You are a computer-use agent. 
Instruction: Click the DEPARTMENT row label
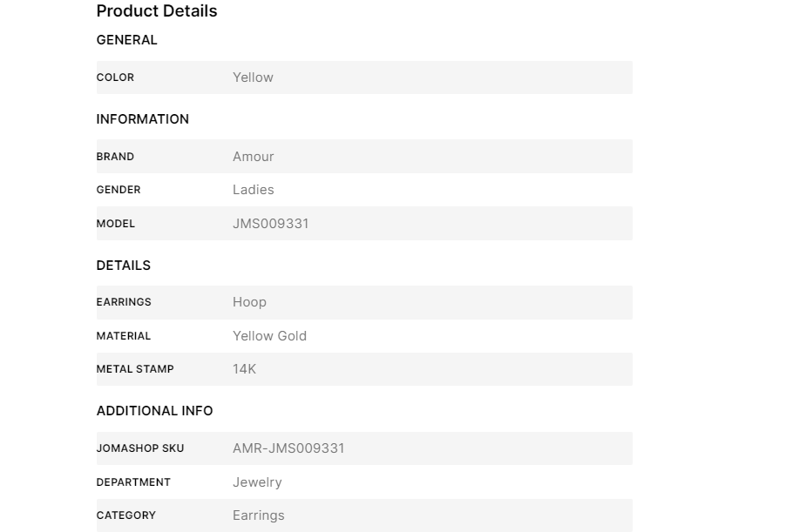[x=133, y=482]
